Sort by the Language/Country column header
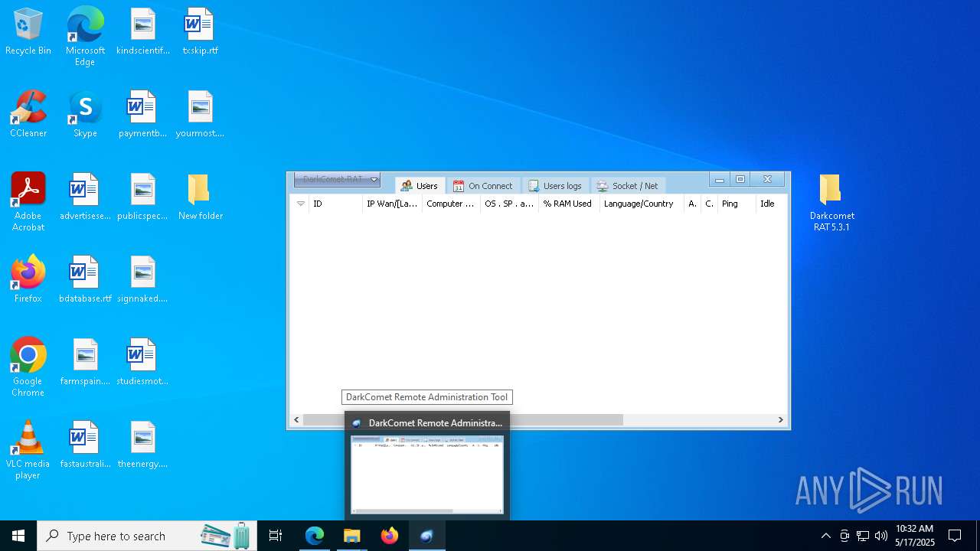The width and height of the screenshot is (980, 551). 641,204
